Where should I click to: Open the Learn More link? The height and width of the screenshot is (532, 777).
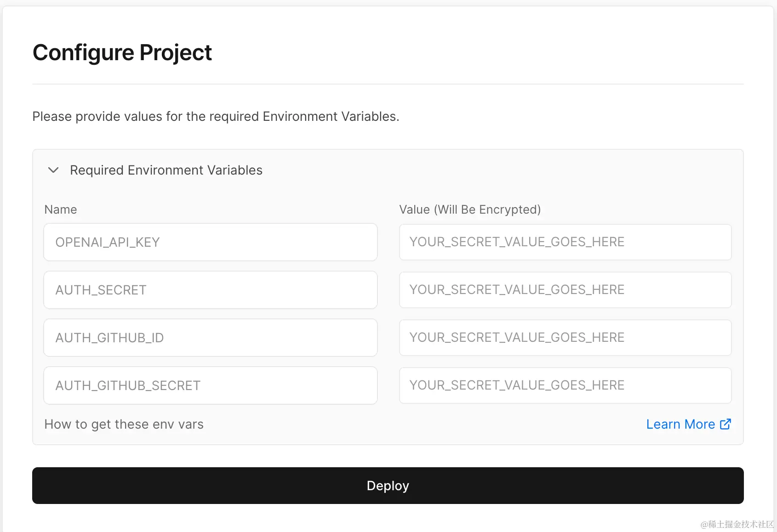click(680, 424)
